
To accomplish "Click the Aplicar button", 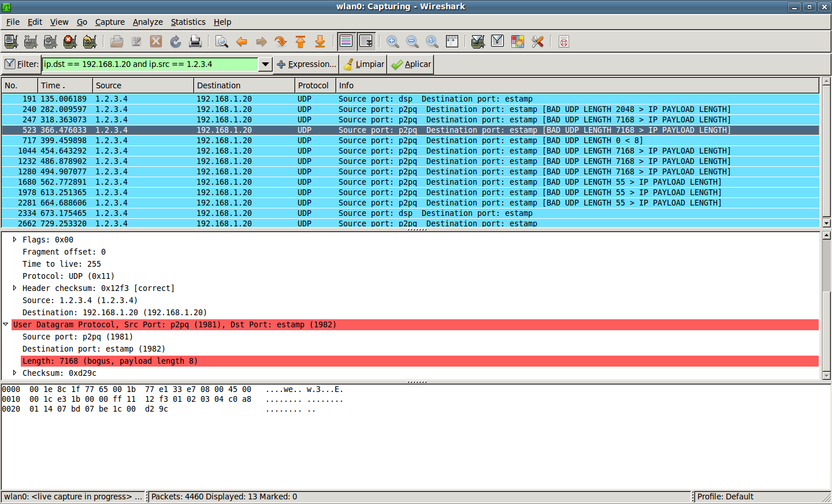I will coord(411,64).
